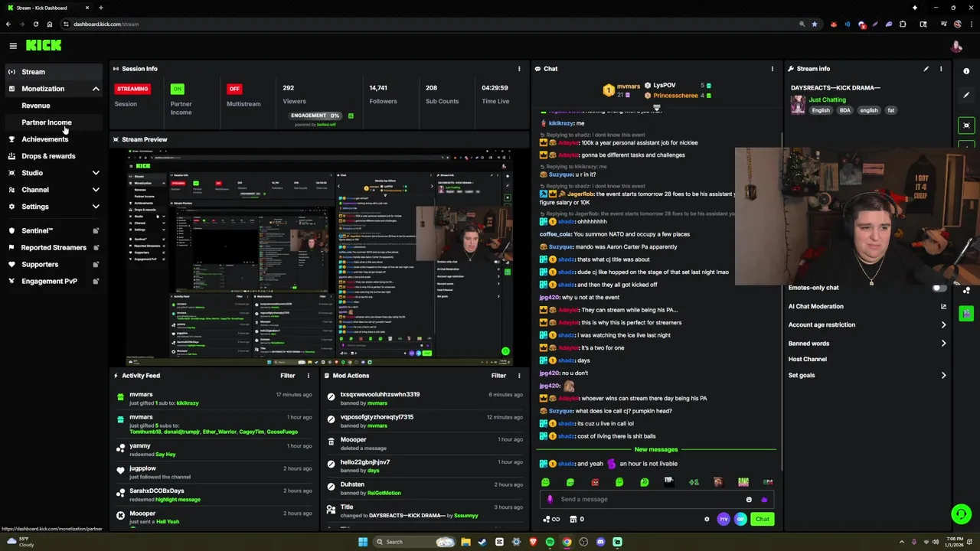This screenshot has height=551, width=980.
Task: Click the Kick logo
Action: [x=44, y=46]
